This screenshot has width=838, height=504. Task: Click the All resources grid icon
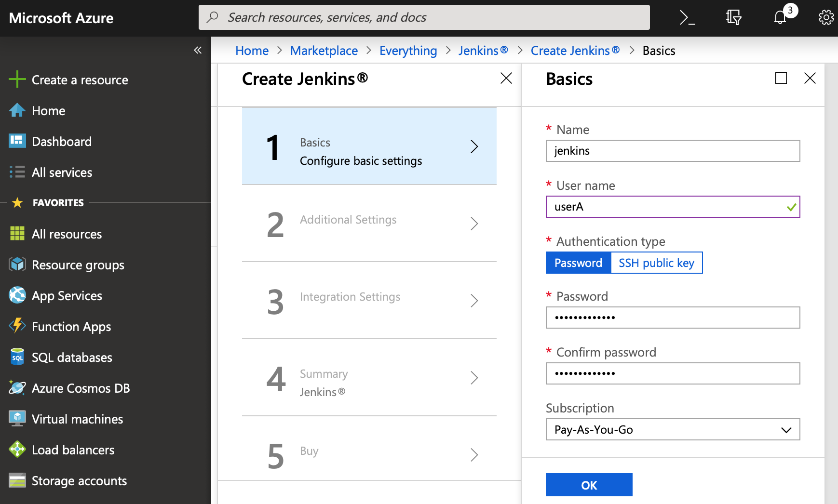(17, 234)
